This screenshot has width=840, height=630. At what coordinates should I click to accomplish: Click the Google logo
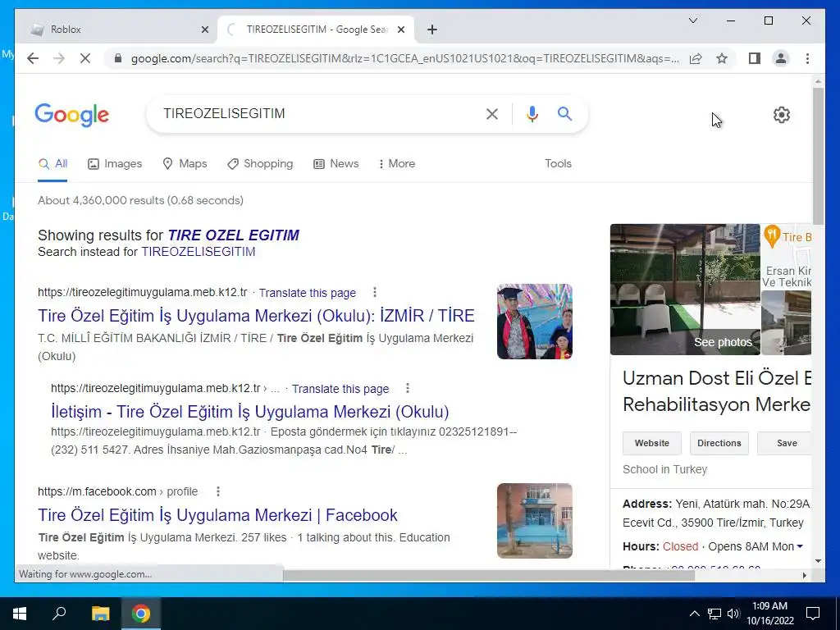coord(72,115)
